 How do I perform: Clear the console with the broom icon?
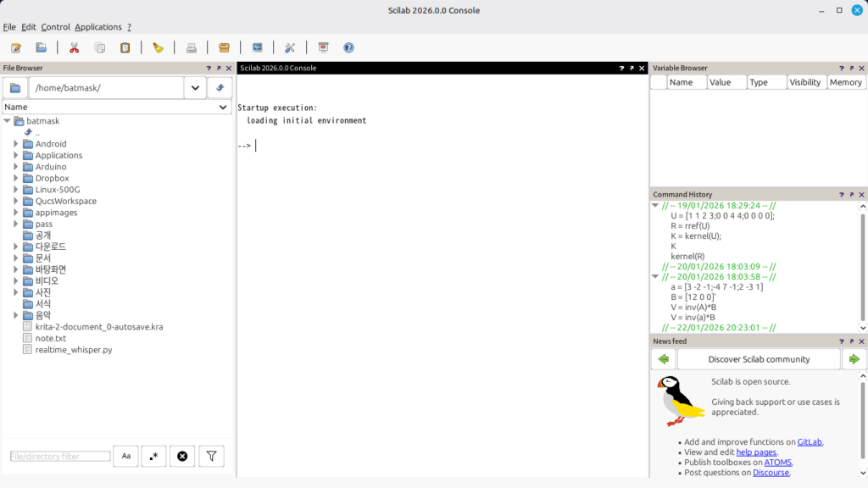158,47
